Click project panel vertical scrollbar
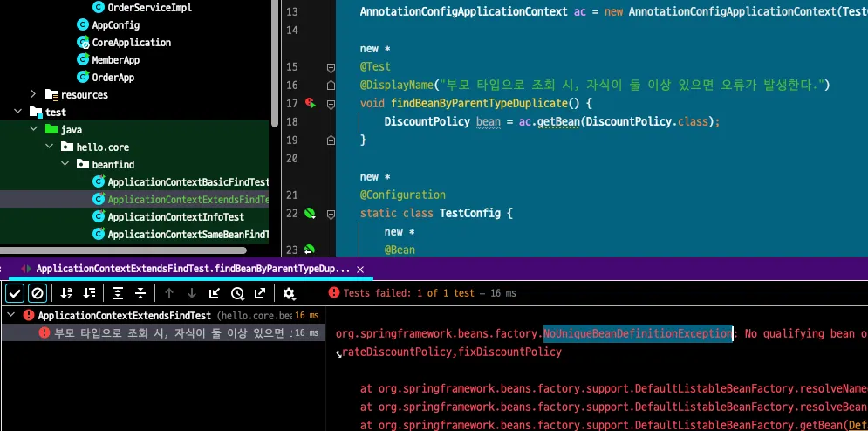This screenshot has width=868, height=431. click(x=275, y=64)
